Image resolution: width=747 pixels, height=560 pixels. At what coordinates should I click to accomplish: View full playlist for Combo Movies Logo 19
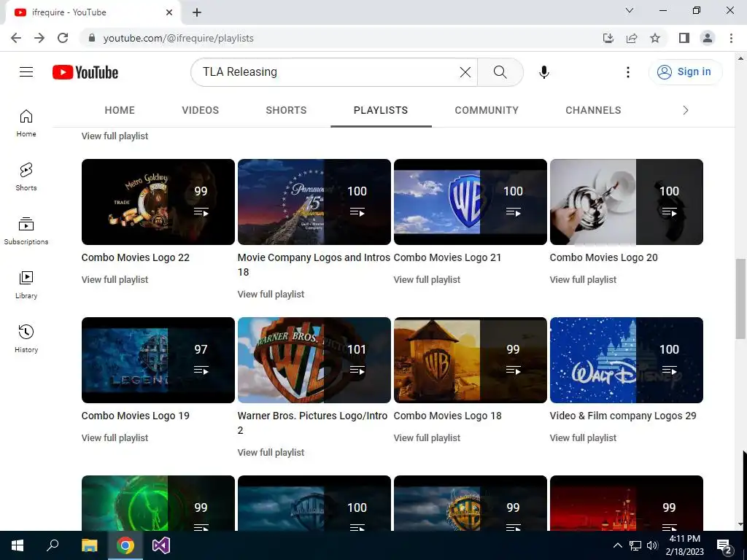(x=115, y=437)
